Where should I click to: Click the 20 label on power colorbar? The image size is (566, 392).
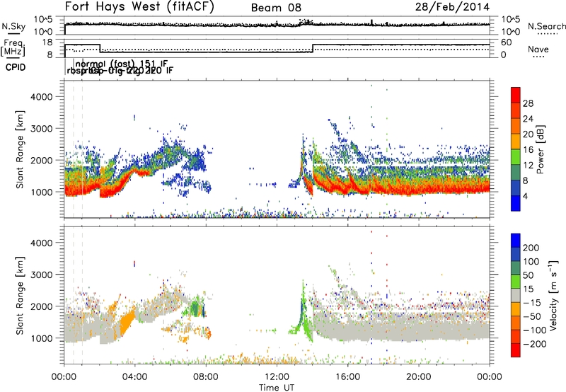click(528, 134)
